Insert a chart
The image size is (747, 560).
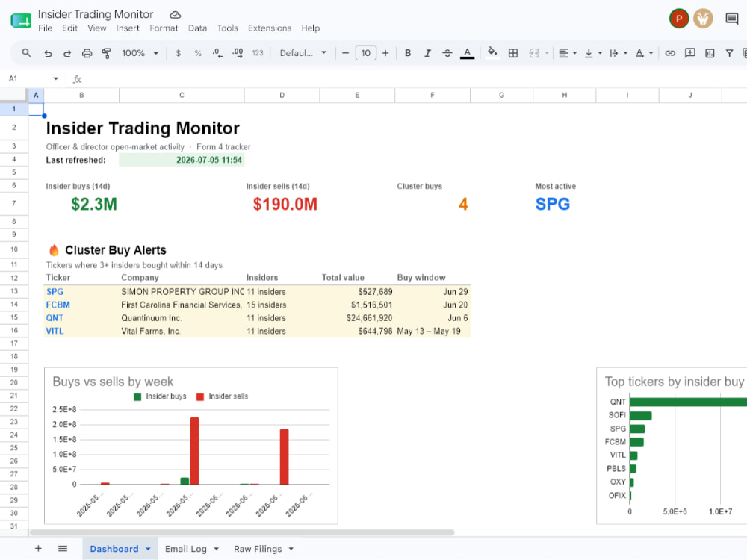[710, 53]
